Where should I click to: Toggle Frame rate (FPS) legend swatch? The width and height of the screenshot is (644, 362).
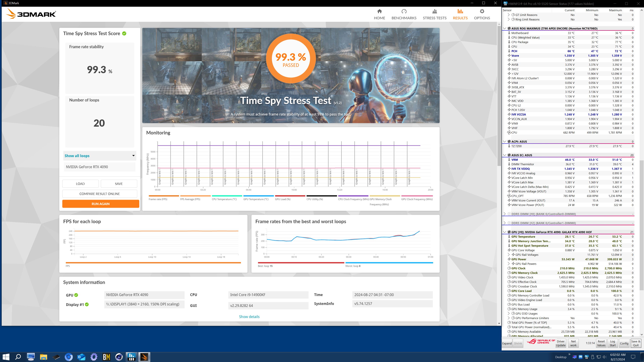(164, 196)
